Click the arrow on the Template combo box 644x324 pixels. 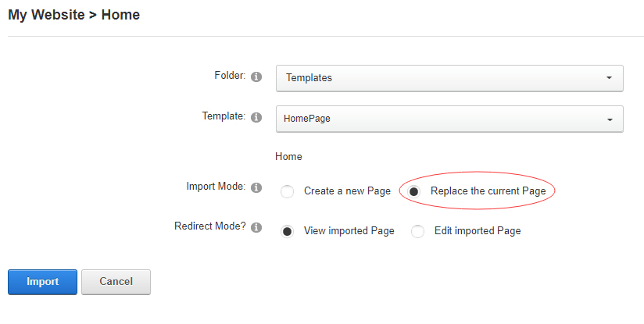(609, 119)
